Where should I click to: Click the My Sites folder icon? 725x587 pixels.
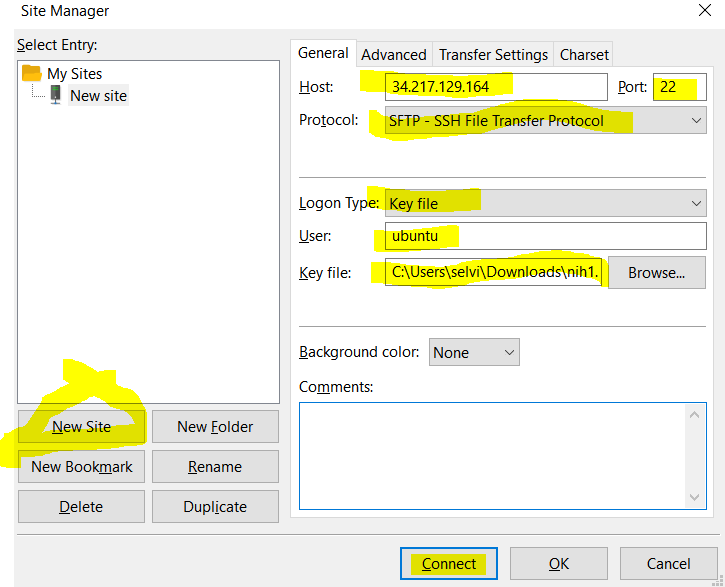click(31, 73)
